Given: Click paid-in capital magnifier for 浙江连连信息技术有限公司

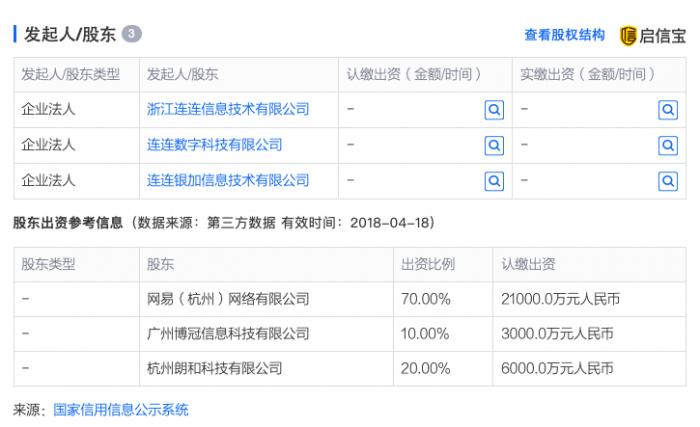Looking at the screenshot, I should 668,110.
